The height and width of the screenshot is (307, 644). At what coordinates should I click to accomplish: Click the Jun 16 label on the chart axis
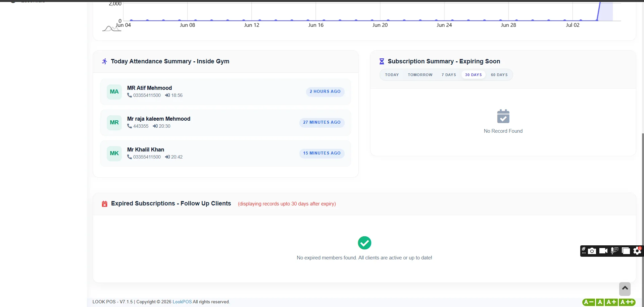point(316,25)
